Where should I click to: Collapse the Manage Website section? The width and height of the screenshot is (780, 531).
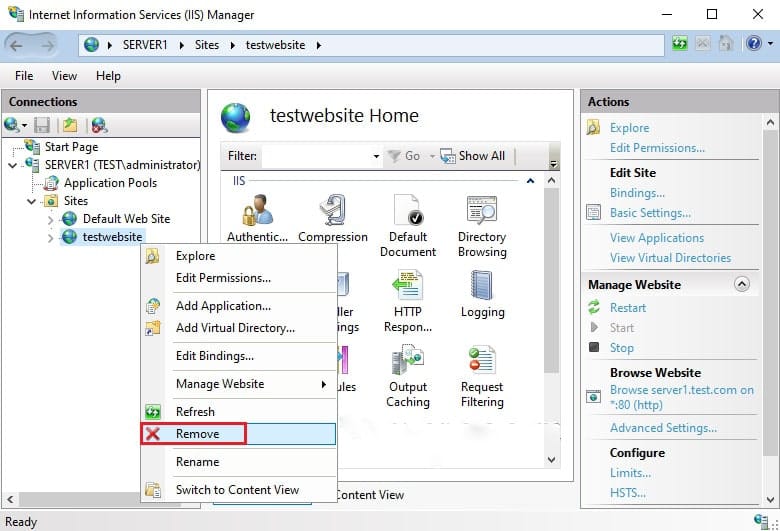tap(742, 284)
